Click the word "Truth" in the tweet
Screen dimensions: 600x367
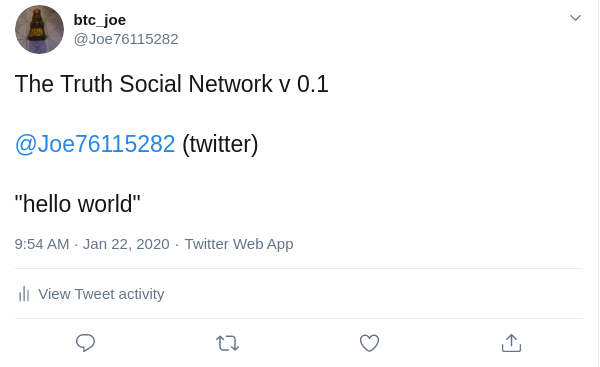[86, 84]
